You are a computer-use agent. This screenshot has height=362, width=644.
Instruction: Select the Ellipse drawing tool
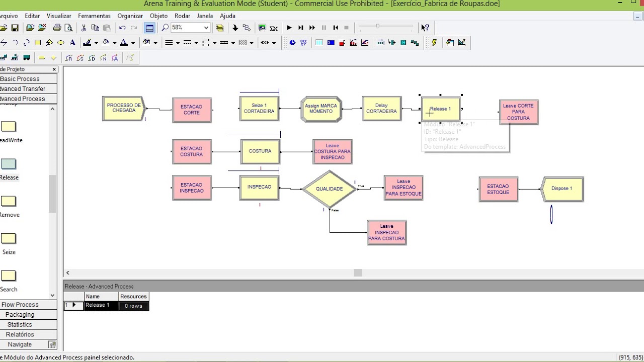(x=61, y=43)
